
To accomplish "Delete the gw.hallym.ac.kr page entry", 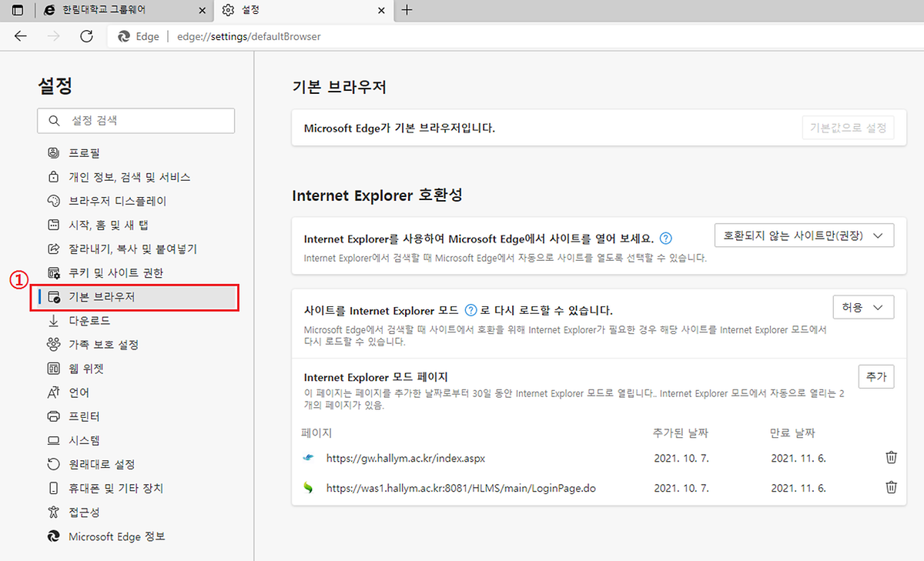I will tap(891, 458).
